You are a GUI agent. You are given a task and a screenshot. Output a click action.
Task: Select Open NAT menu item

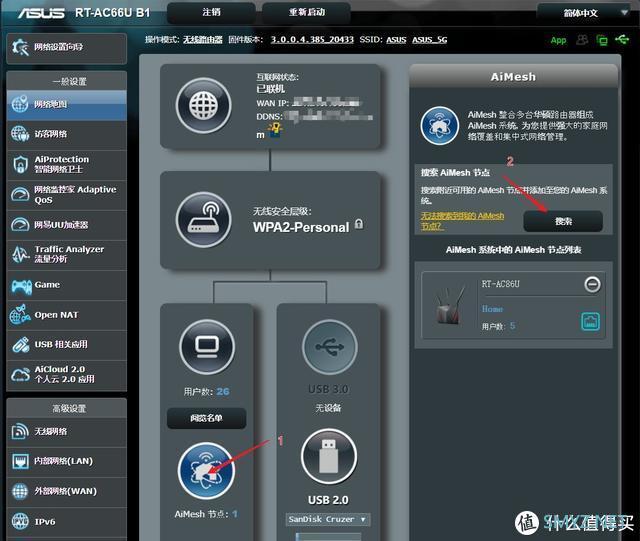pyautogui.click(x=67, y=315)
